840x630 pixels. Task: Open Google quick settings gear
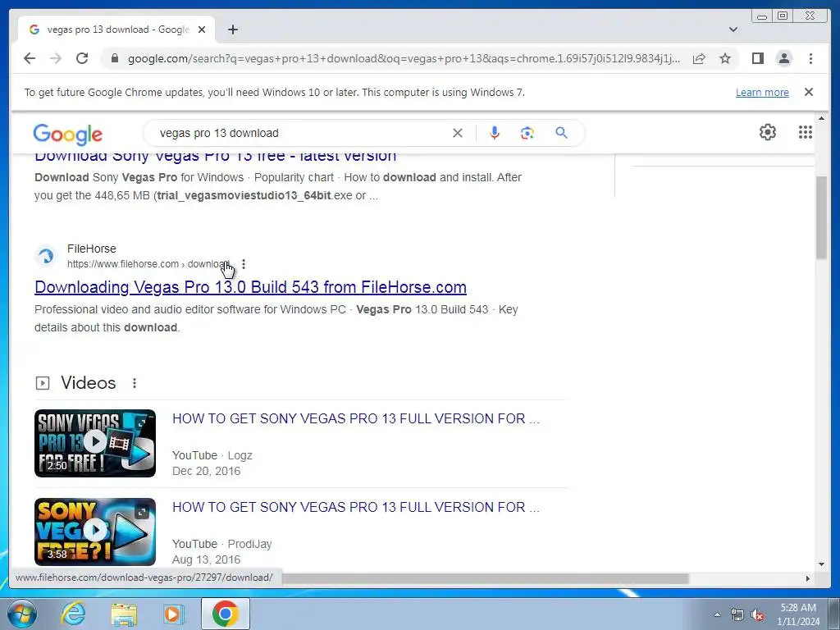tap(768, 132)
